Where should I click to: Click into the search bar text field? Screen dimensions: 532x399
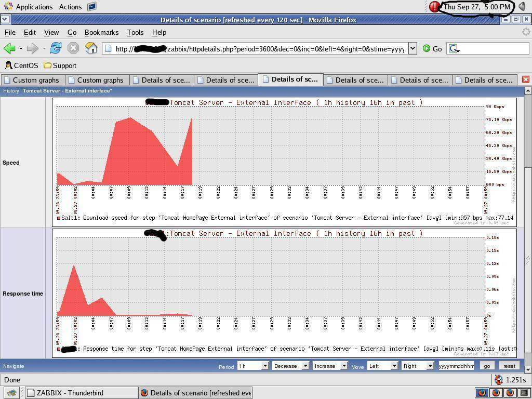495,49
